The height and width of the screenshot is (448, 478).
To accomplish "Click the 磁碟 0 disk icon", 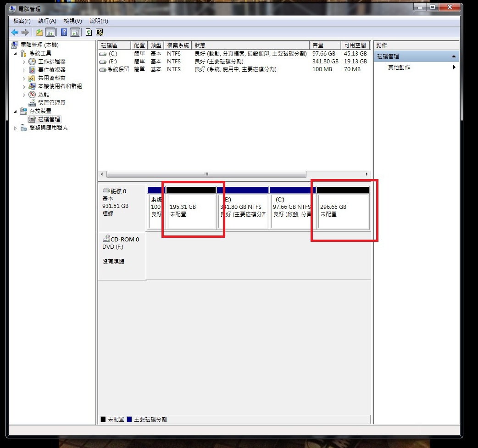I will 106,190.
